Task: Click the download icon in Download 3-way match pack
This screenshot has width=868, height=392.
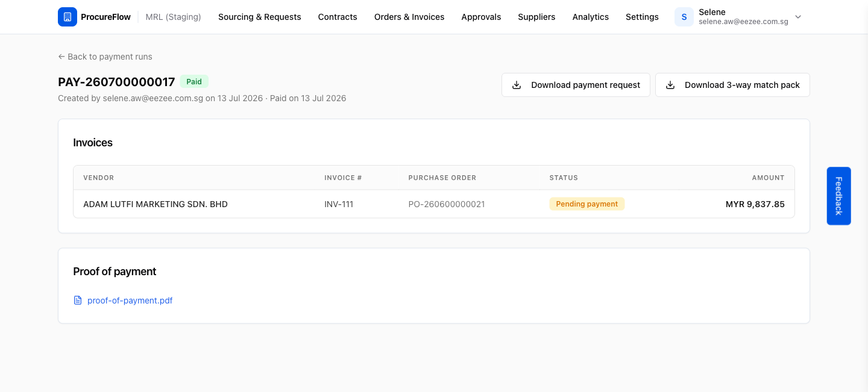Action: click(x=670, y=85)
